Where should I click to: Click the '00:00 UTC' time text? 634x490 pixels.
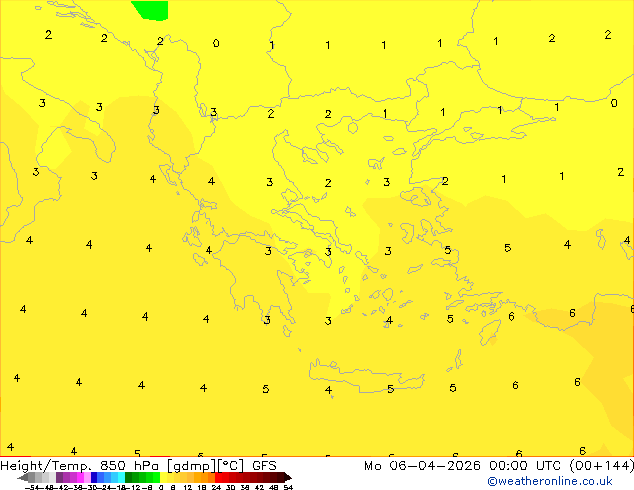[x=524, y=466]
